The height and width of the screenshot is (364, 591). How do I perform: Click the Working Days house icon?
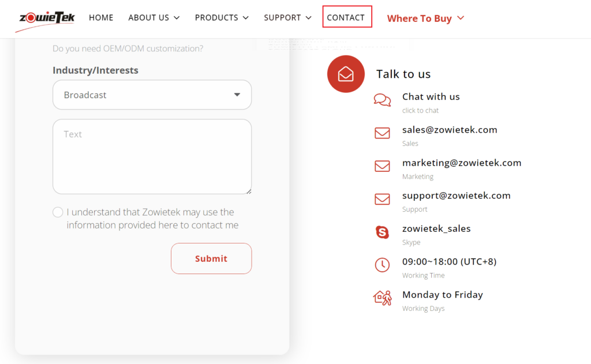382,298
